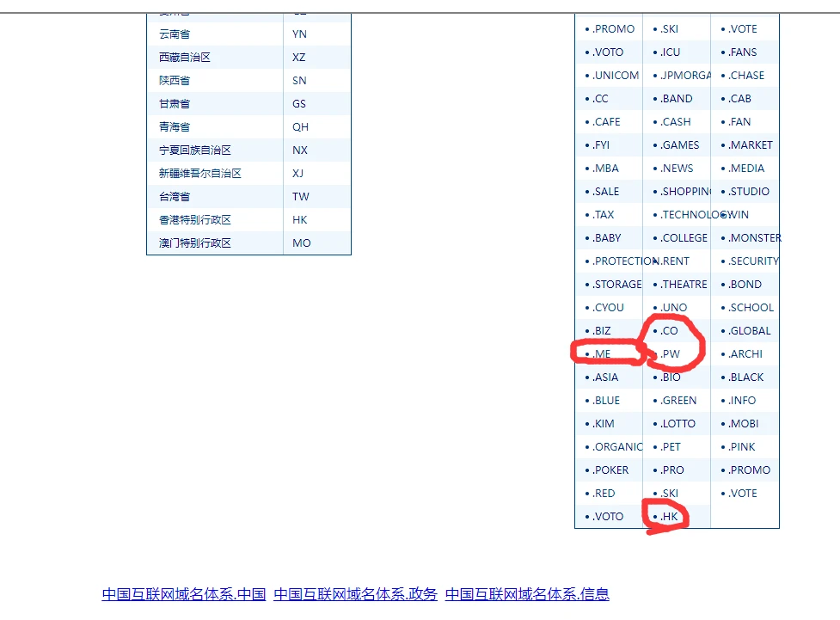
Task: Select the .MEDIA domain entry
Action: [746, 169]
